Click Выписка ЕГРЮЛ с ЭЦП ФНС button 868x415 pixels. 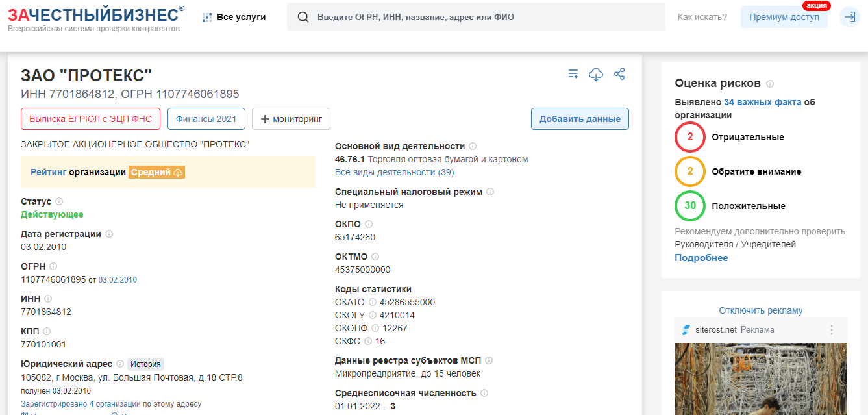[90, 119]
